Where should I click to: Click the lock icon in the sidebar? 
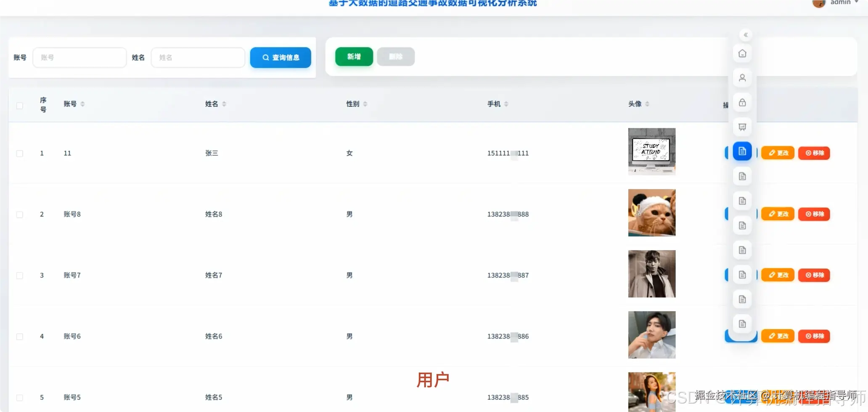pyautogui.click(x=742, y=102)
